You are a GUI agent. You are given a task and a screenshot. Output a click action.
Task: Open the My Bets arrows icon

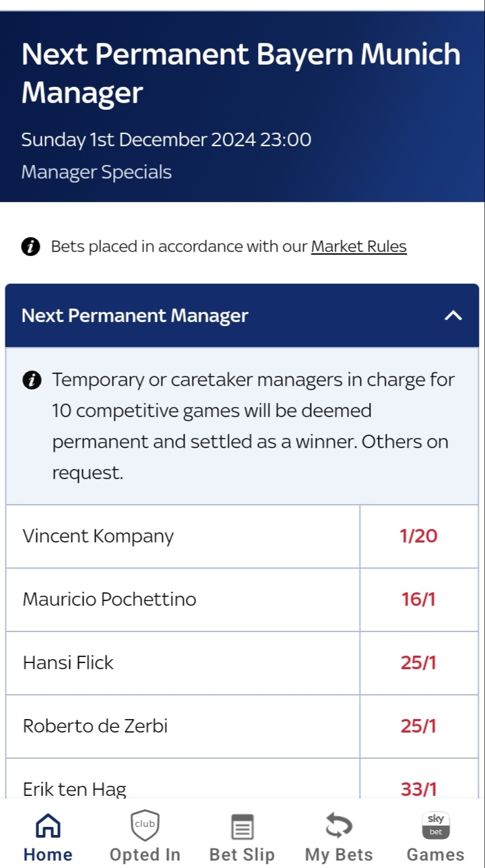pyautogui.click(x=339, y=826)
